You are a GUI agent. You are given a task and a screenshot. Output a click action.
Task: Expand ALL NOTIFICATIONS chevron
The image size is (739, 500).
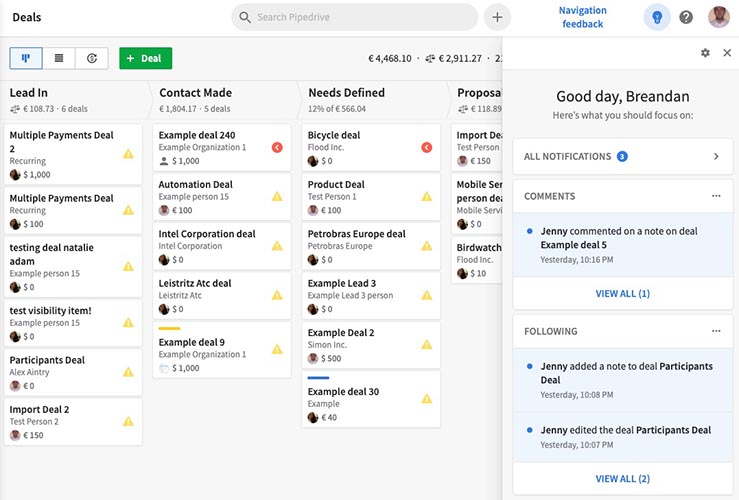point(716,156)
